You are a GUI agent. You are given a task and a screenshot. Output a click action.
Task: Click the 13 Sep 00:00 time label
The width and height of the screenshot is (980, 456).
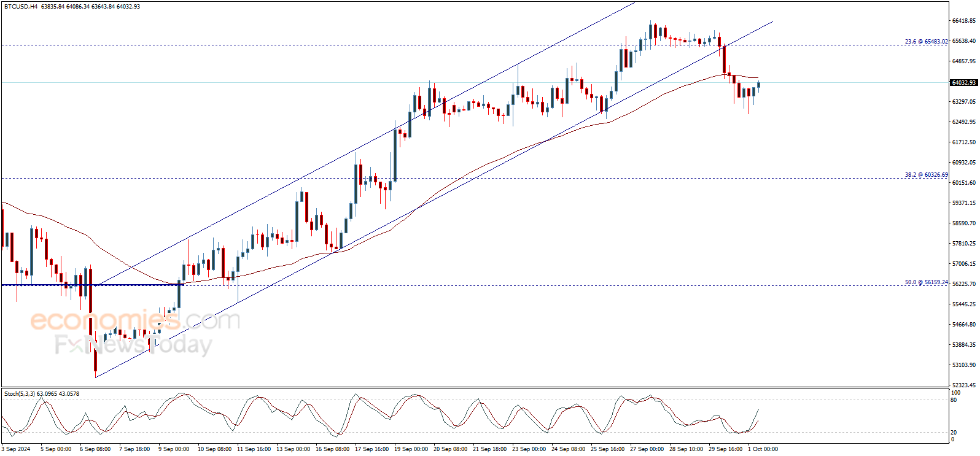(x=293, y=449)
